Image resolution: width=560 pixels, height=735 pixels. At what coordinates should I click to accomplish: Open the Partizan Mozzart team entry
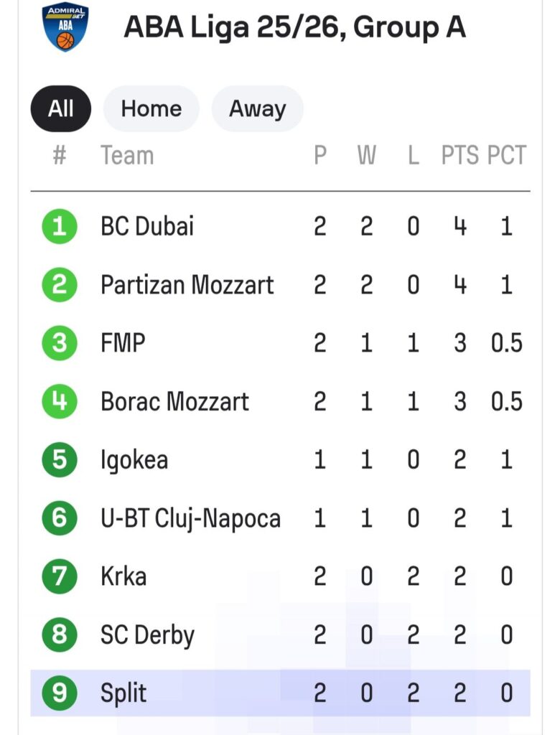tap(187, 285)
